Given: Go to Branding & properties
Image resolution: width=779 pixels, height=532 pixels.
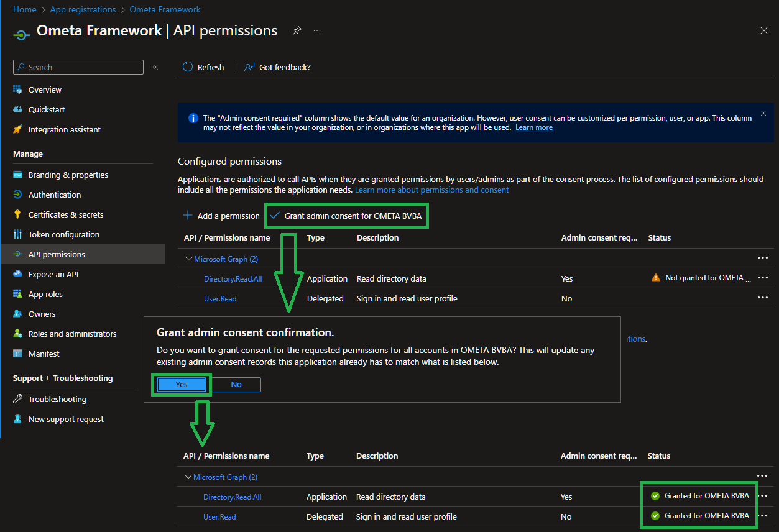Looking at the screenshot, I should [x=68, y=175].
